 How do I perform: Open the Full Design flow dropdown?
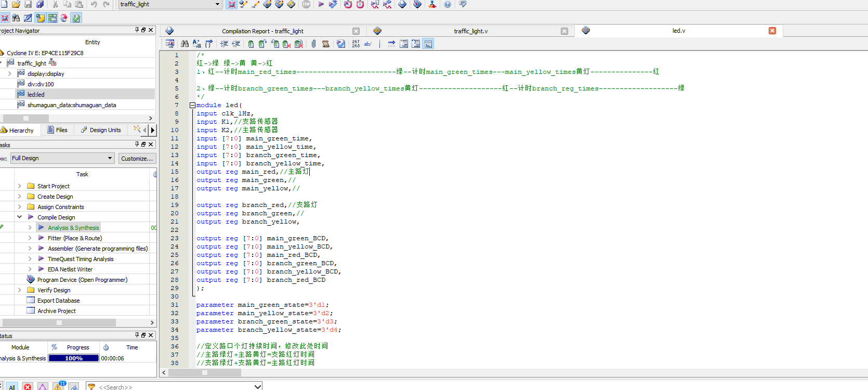pos(62,158)
